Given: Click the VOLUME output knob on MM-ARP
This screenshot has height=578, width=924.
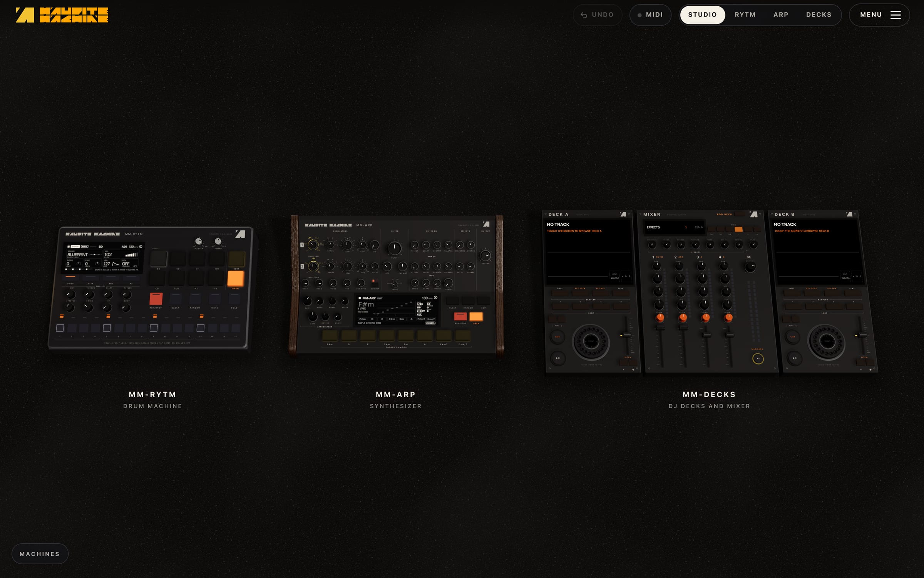Looking at the screenshot, I should [x=485, y=255].
